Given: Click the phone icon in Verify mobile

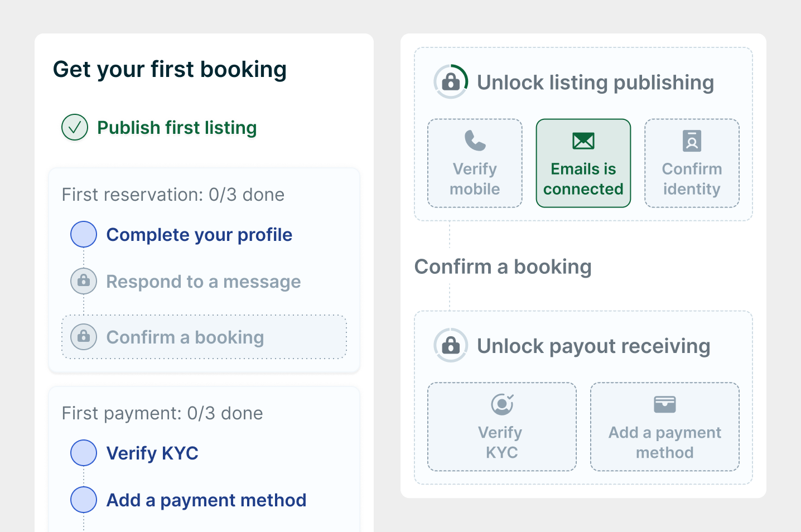Looking at the screenshot, I should 475,141.
